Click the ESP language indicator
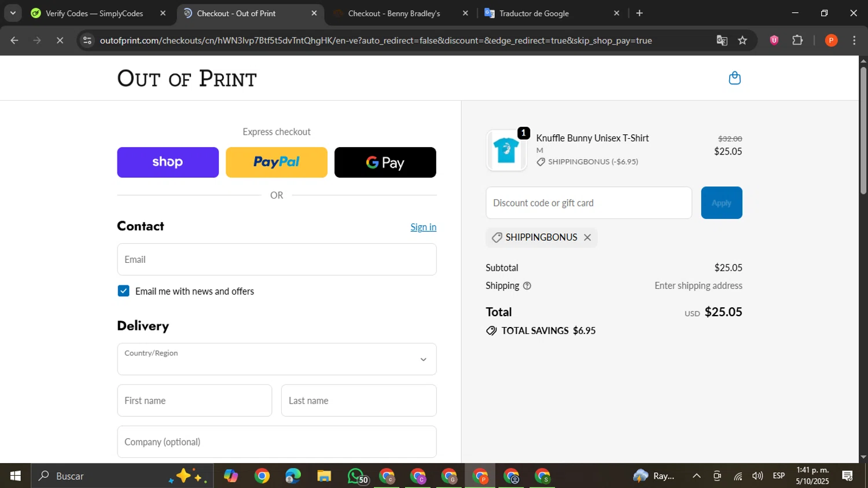The width and height of the screenshot is (868, 488). click(x=779, y=476)
